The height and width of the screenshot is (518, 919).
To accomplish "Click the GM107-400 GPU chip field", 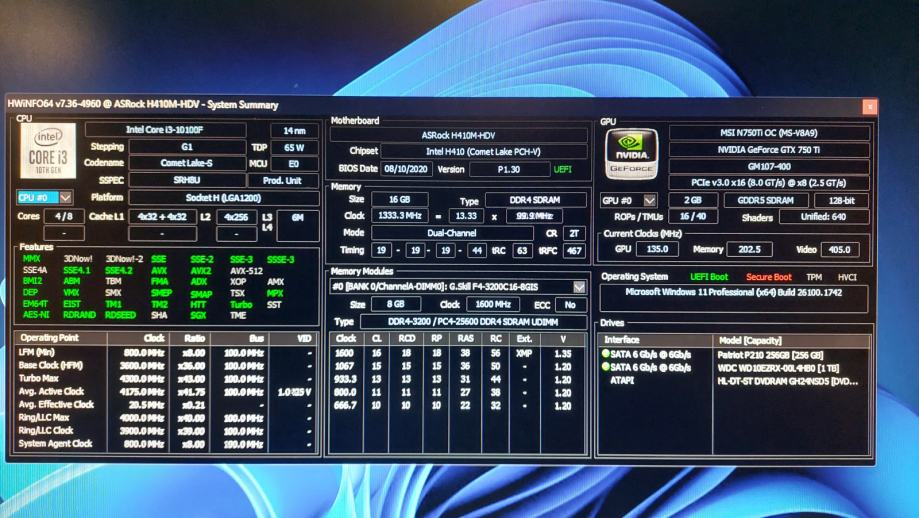I will [x=769, y=166].
